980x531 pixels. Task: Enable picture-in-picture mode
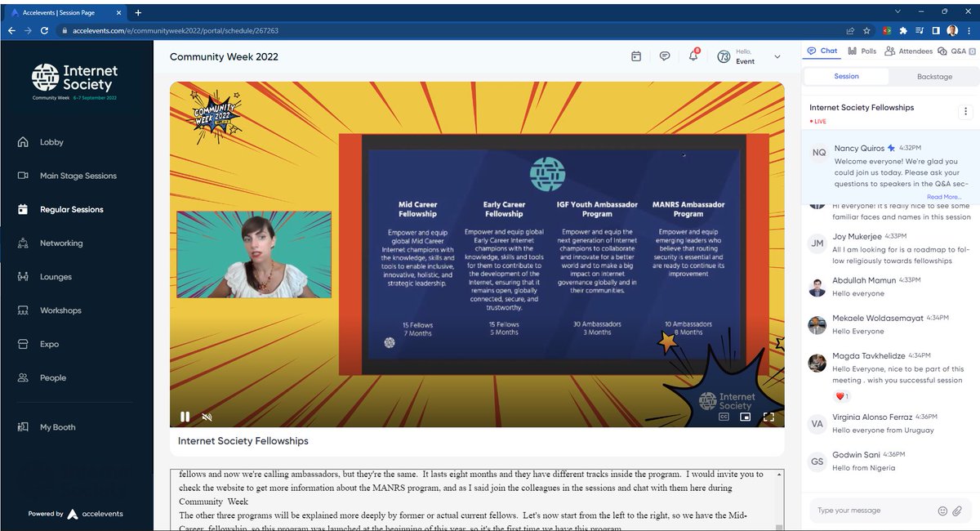click(x=746, y=417)
